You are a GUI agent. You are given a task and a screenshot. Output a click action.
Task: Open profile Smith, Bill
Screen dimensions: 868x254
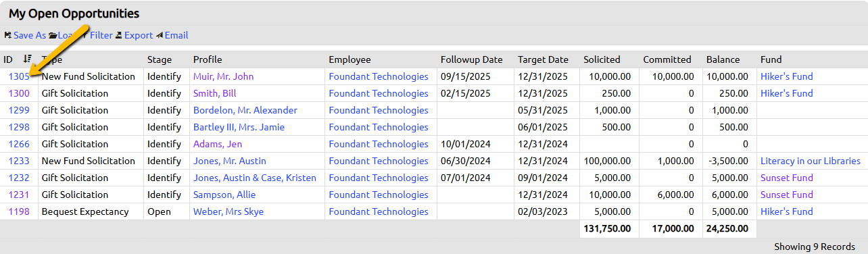[214, 93]
